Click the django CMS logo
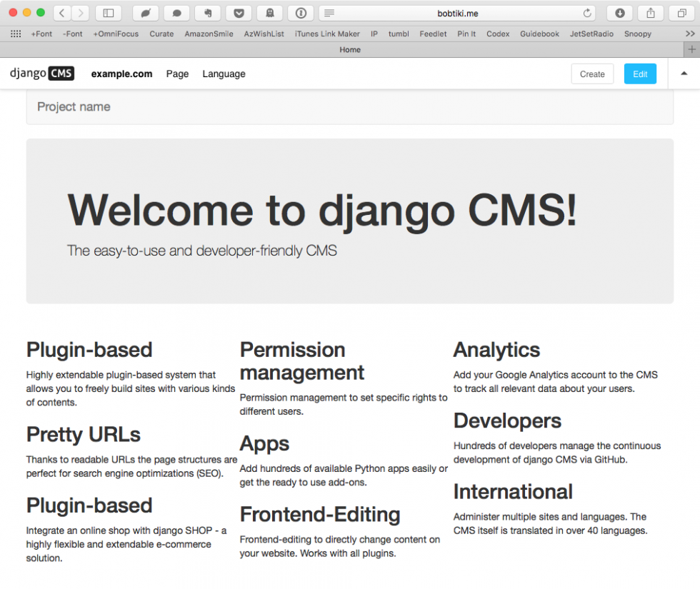 pyautogui.click(x=42, y=73)
